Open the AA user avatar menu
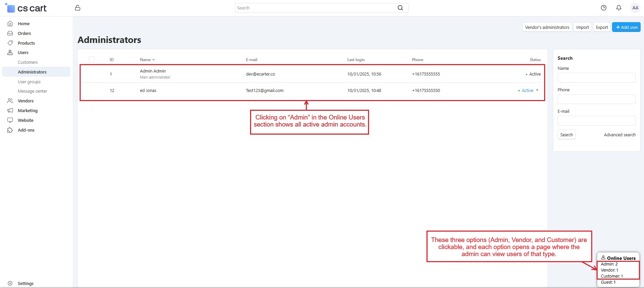Viewport: 644px width, 288px height. (635, 8)
